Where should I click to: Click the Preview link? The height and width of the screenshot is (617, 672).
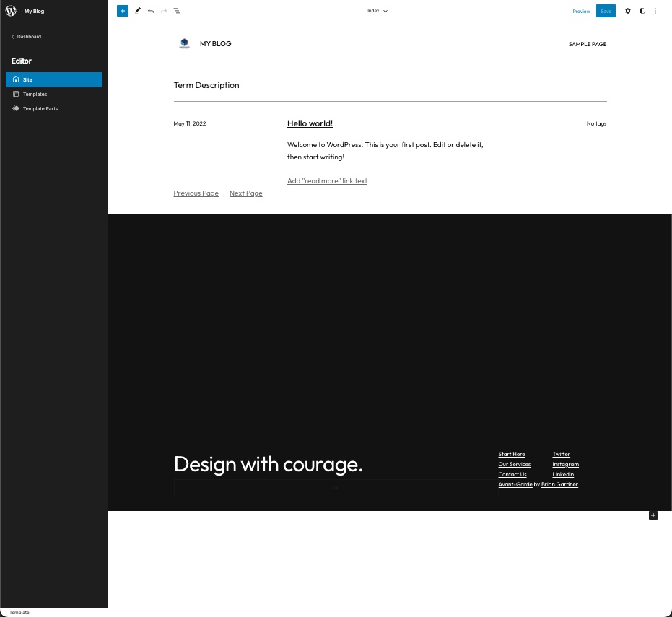pos(581,11)
